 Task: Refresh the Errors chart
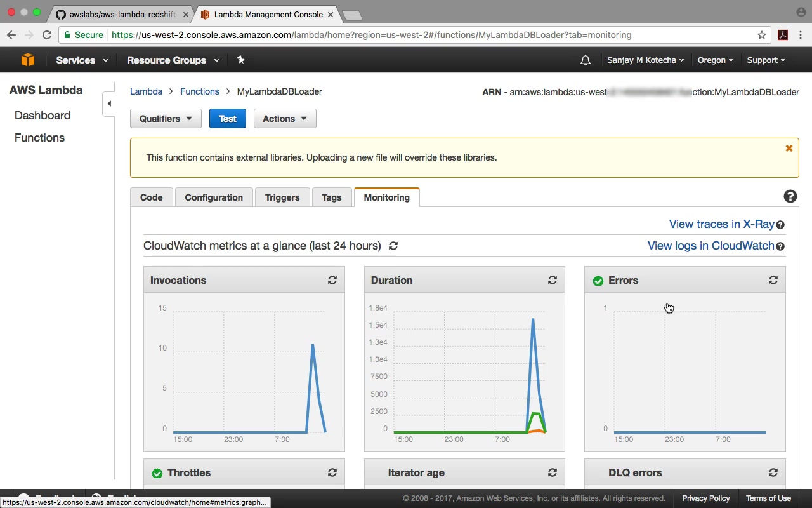(773, 280)
